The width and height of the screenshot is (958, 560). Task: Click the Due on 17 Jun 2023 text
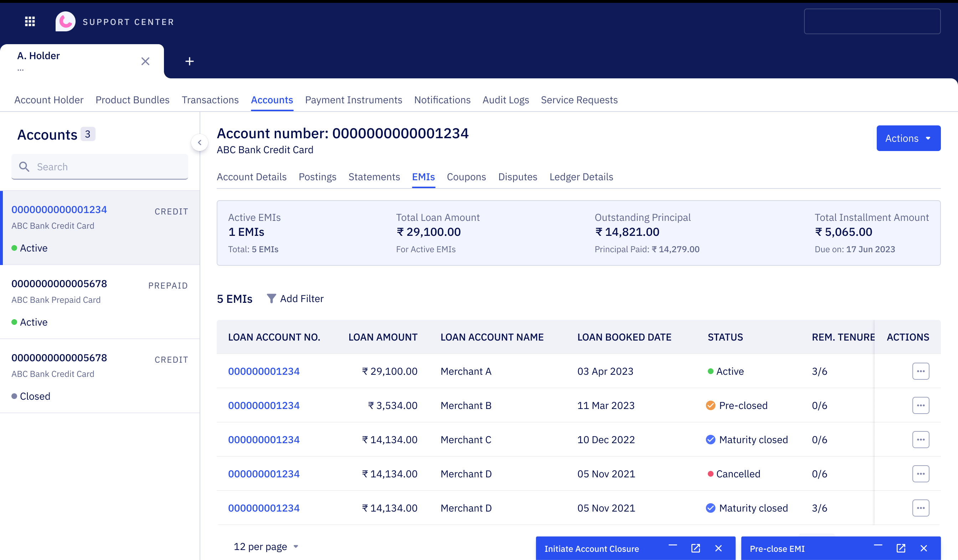pyautogui.click(x=855, y=249)
